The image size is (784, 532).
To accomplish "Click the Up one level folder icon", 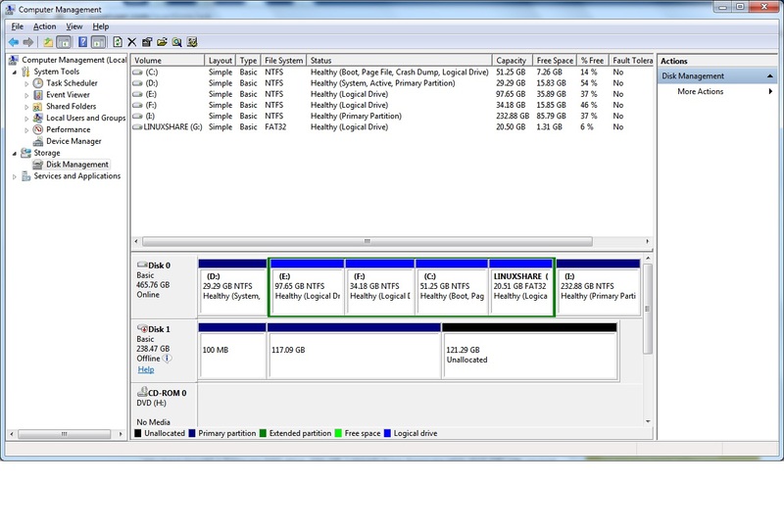I will (x=48, y=42).
